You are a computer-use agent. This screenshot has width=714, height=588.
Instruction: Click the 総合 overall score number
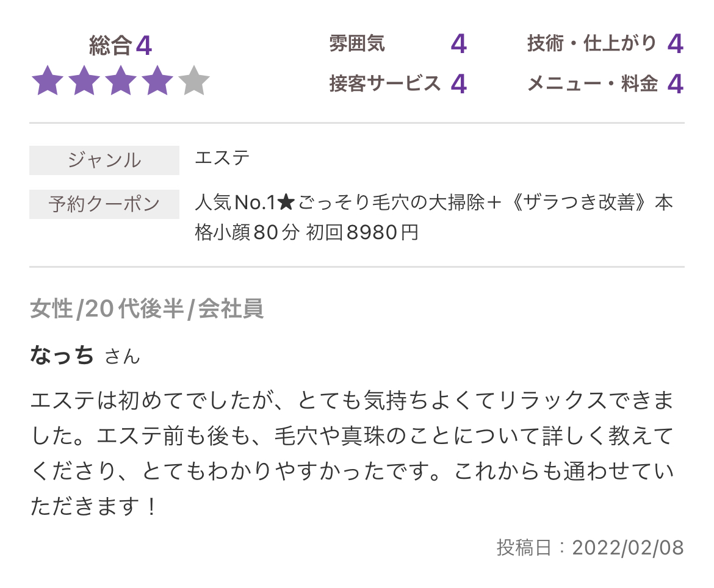144,46
